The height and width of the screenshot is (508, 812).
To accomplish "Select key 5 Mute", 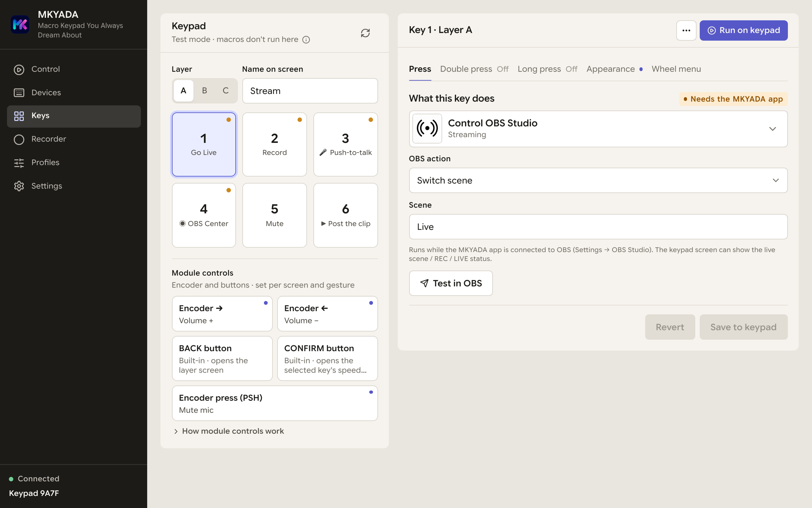I will pyautogui.click(x=274, y=215).
